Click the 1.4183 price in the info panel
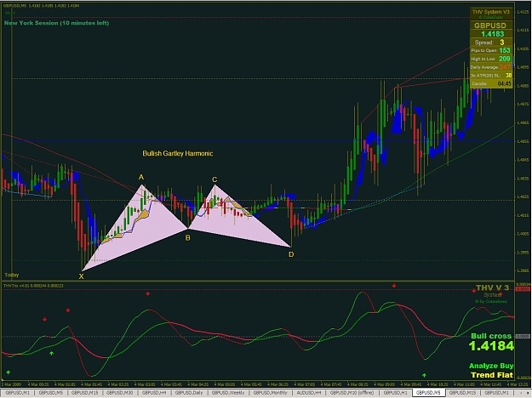 pyautogui.click(x=493, y=34)
